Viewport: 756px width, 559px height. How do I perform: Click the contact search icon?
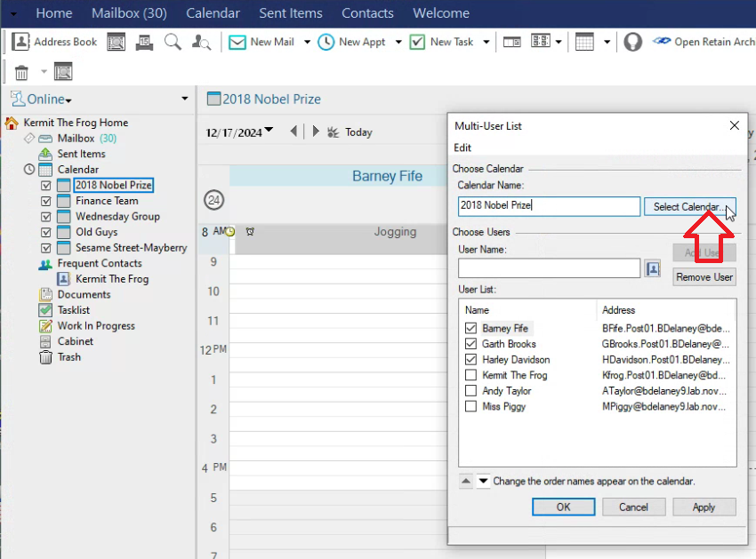(x=201, y=43)
